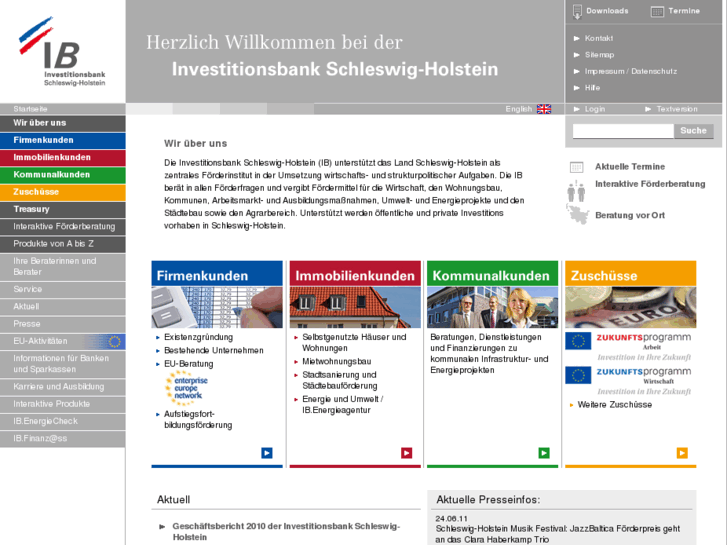Viewport: 727px width, 545px height.
Task: Open the enterprise europe network logo
Action: pyautogui.click(x=186, y=388)
